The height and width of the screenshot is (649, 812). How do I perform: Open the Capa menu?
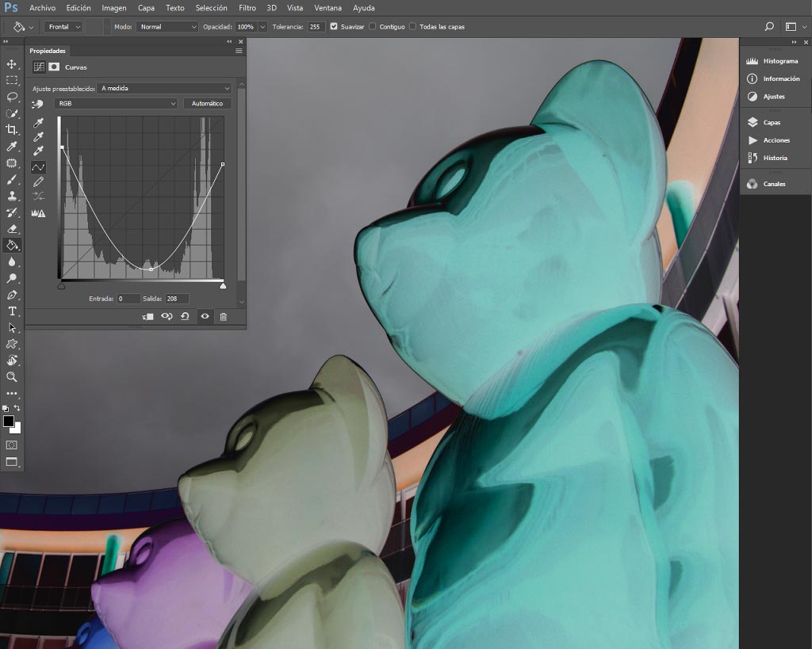146,8
